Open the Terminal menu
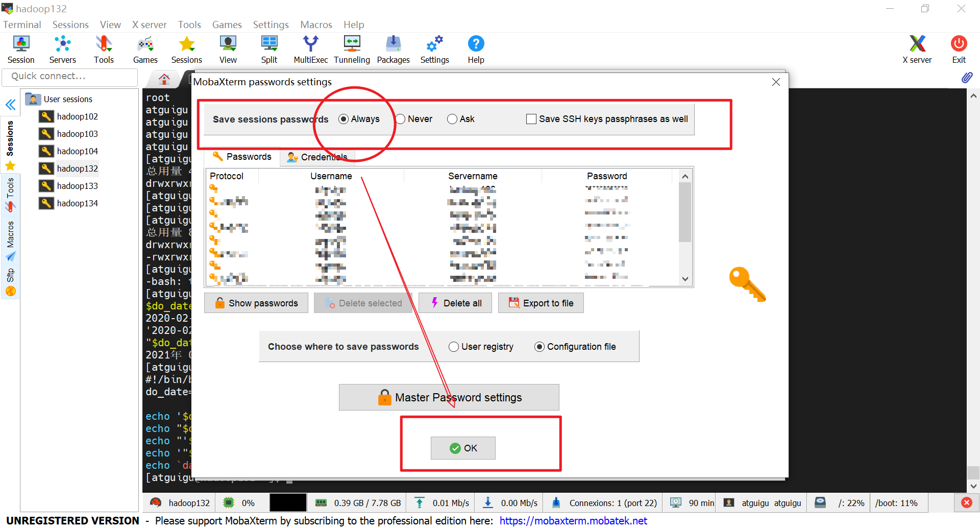 (22, 25)
